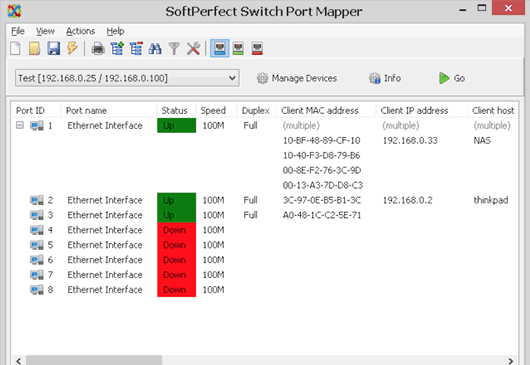Click the thinkpad client host entry

pos(491,200)
